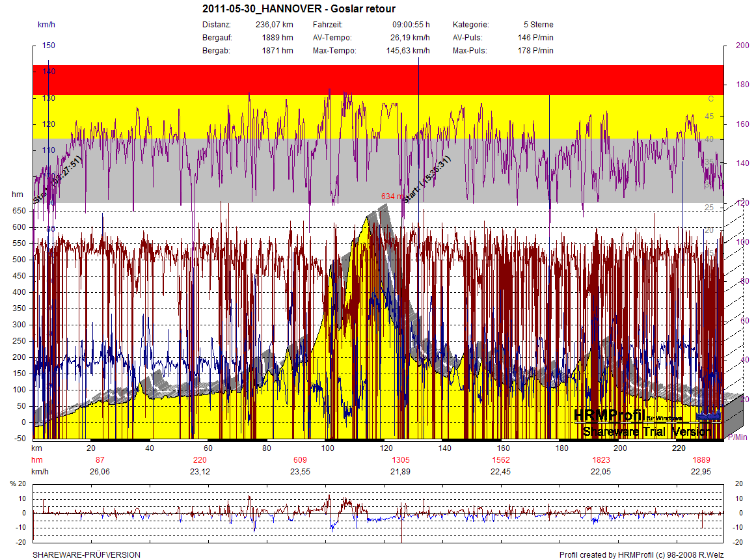
Task: Select the Fahrzeit value 09:00:55 h
Action: [x=411, y=25]
